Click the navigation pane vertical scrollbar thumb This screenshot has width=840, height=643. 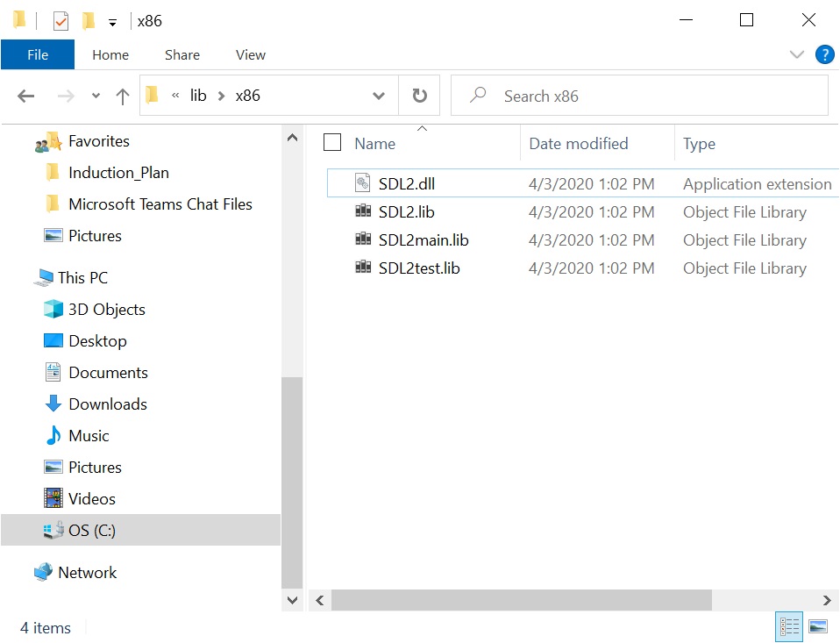[292, 482]
